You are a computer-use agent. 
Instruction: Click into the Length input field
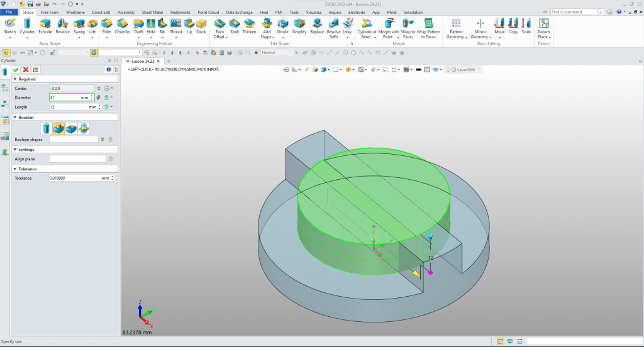click(64, 107)
